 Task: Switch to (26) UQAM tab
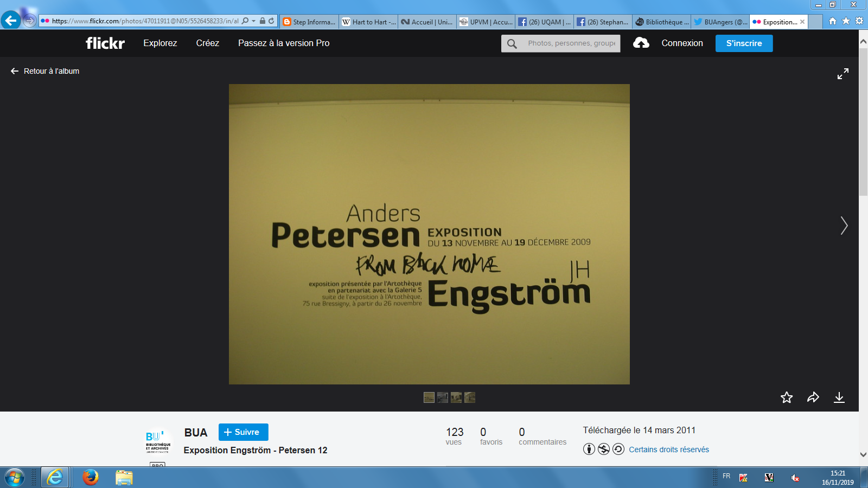[x=545, y=22]
